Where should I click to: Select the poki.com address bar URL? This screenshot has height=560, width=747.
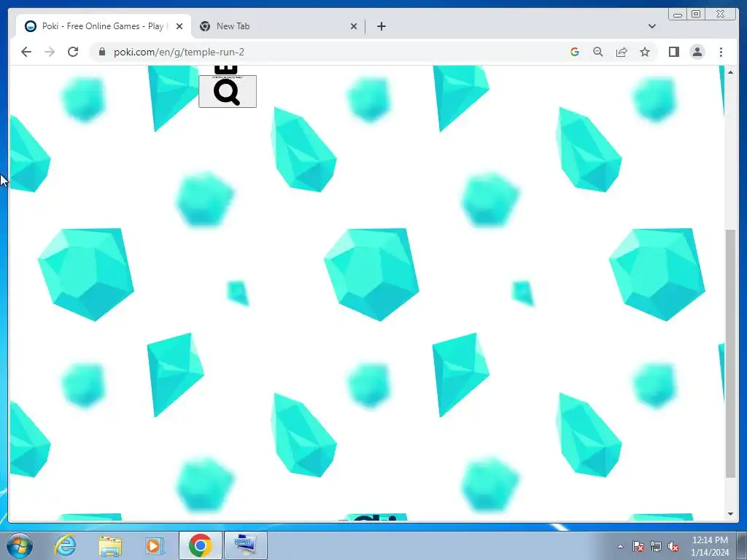[179, 52]
